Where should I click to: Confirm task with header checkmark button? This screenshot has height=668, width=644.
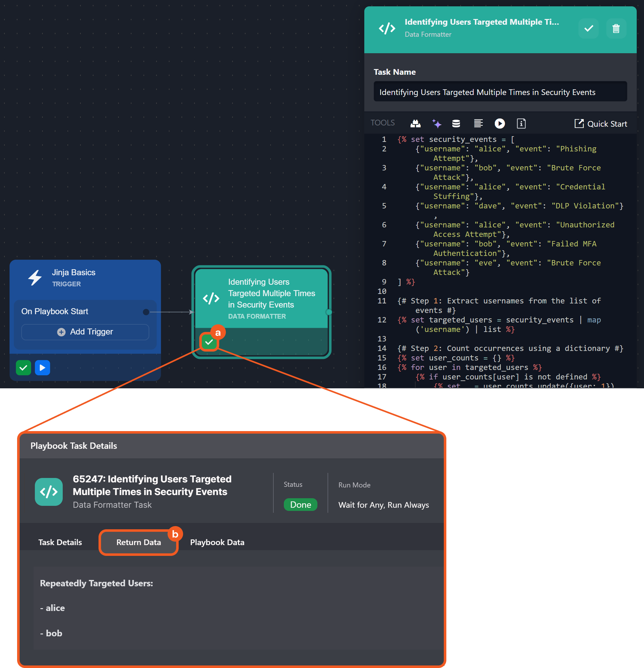click(589, 28)
